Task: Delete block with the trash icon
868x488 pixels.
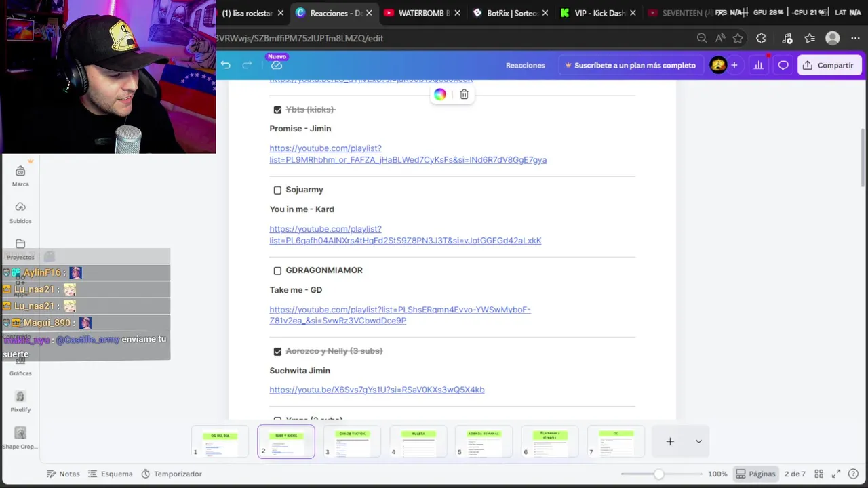Action: tap(464, 94)
